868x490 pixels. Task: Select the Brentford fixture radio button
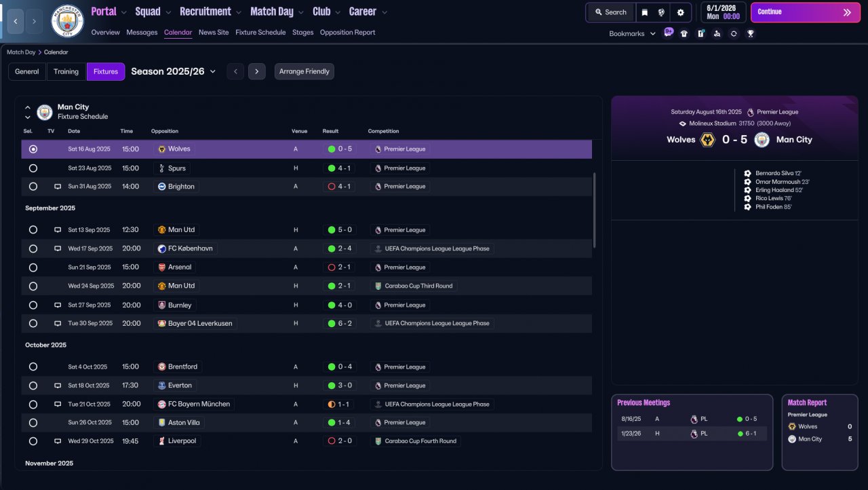(33, 367)
